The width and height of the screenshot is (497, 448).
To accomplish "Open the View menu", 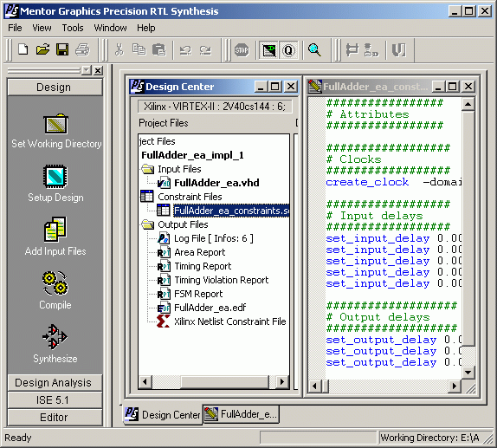I will (42, 28).
